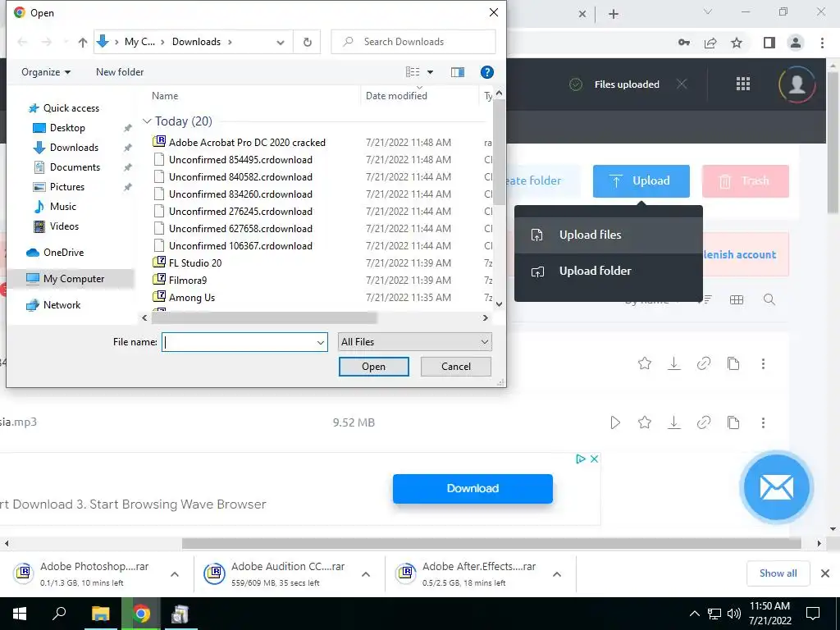Select the Filmora9 archive
Image resolution: width=840 pixels, height=630 pixels.
coord(188,281)
